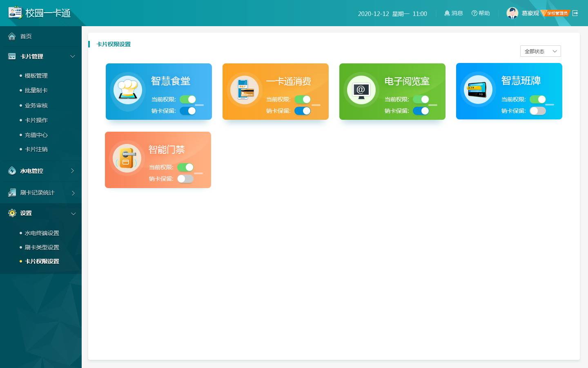Go to 首页 in the sidebar
Viewport: 588px width, 368px height.
[x=26, y=36]
